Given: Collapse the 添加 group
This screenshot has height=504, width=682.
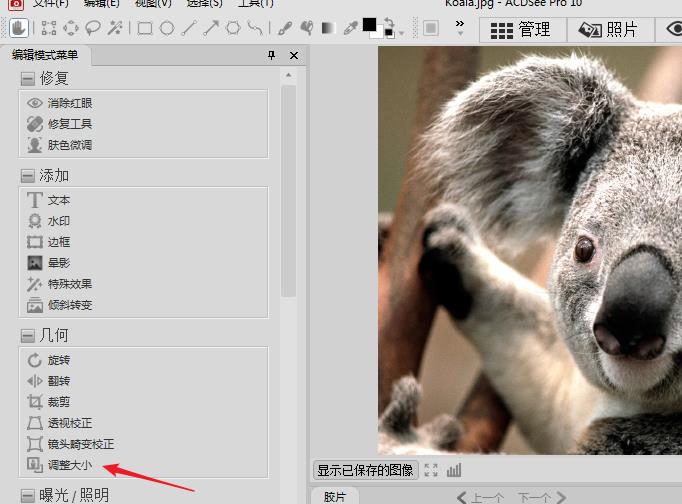Looking at the screenshot, I should click(x=28, y=176).
